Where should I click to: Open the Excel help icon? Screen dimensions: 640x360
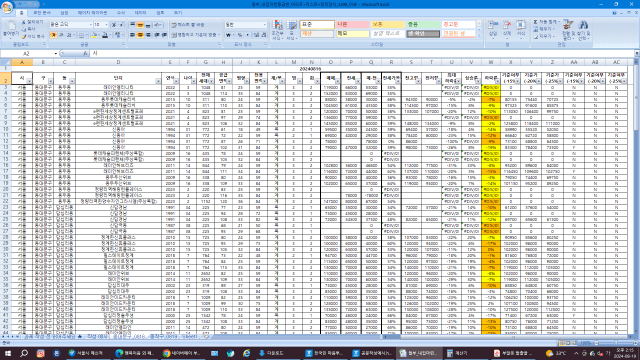pos(614,13)
